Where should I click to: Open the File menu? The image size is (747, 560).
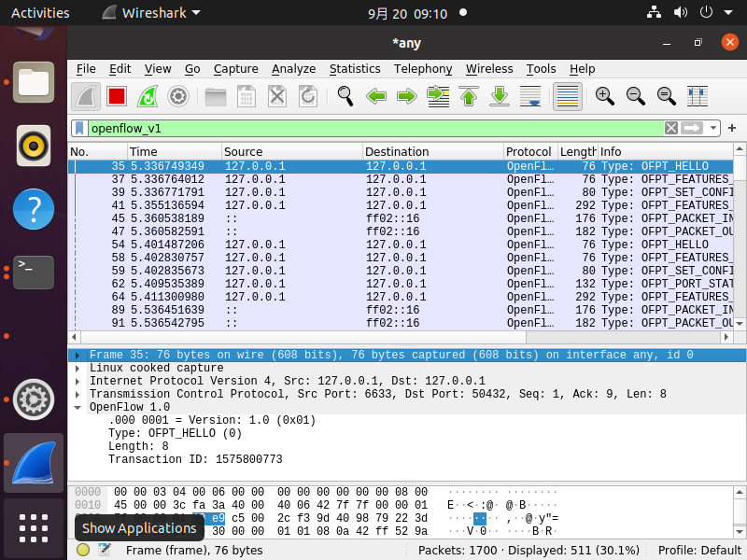click(x=86, y=69)
